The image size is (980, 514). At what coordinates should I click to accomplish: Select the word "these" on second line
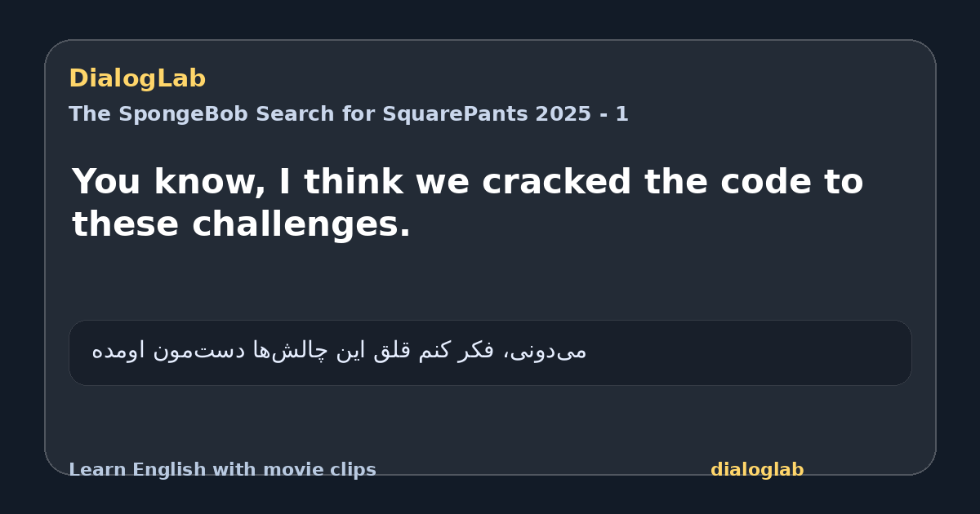pos(126,224)
